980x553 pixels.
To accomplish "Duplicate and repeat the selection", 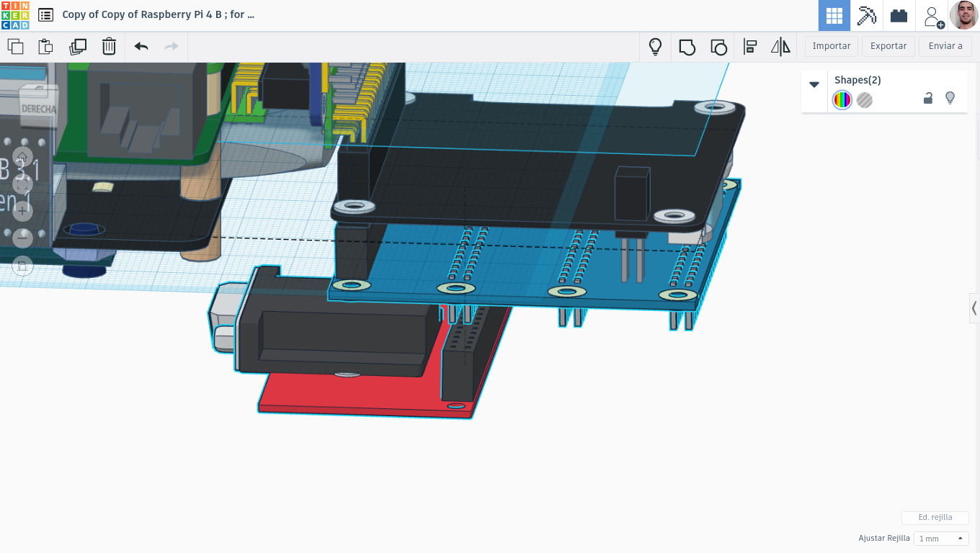I will tap(77, 47).
